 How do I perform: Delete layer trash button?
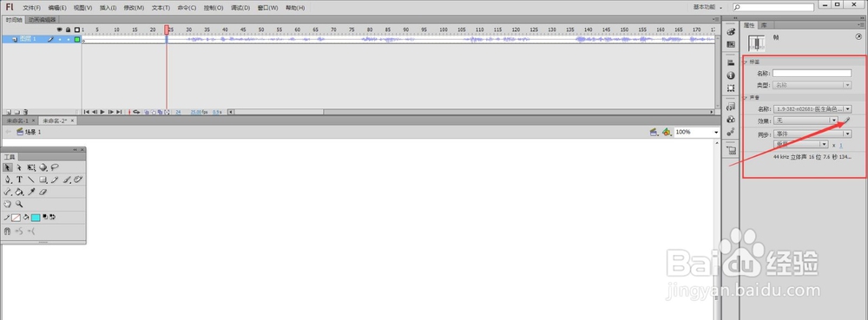click(x=25, y=112)
